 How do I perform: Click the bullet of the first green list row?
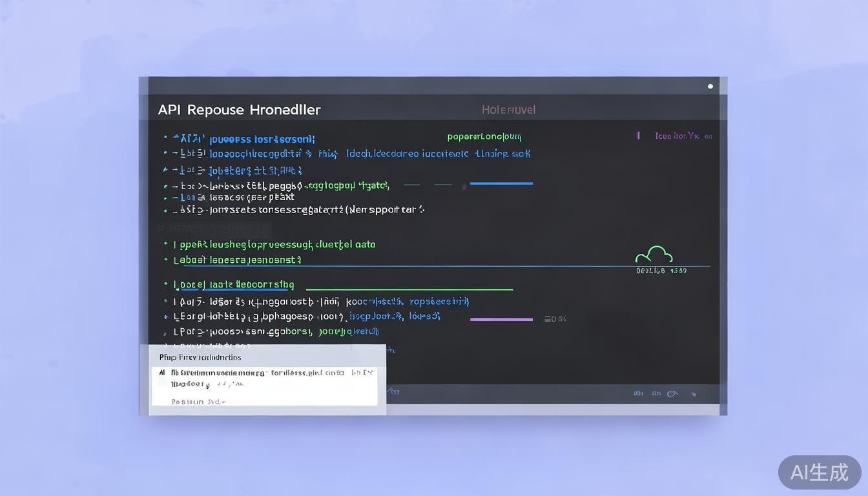166,245
